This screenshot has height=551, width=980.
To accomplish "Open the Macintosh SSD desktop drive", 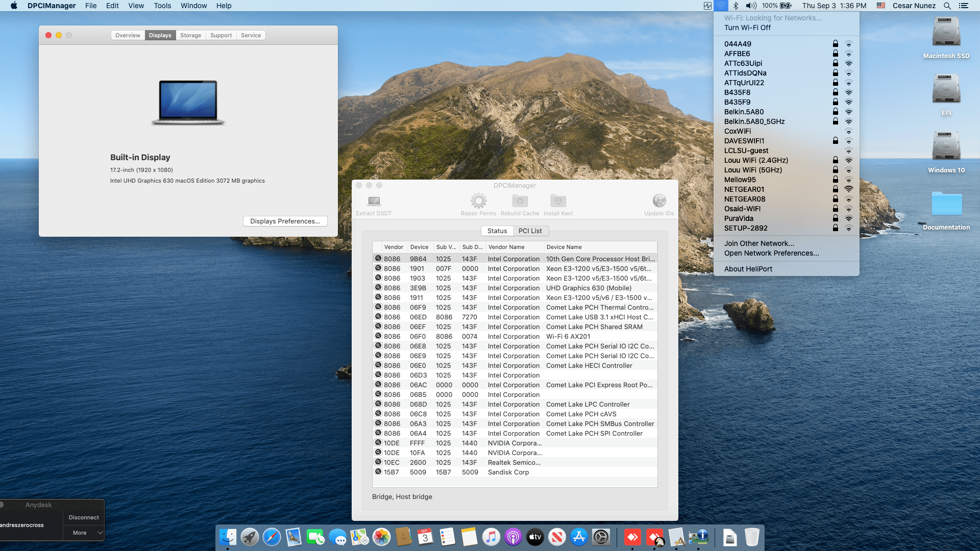I will click(x=946, y=33).
